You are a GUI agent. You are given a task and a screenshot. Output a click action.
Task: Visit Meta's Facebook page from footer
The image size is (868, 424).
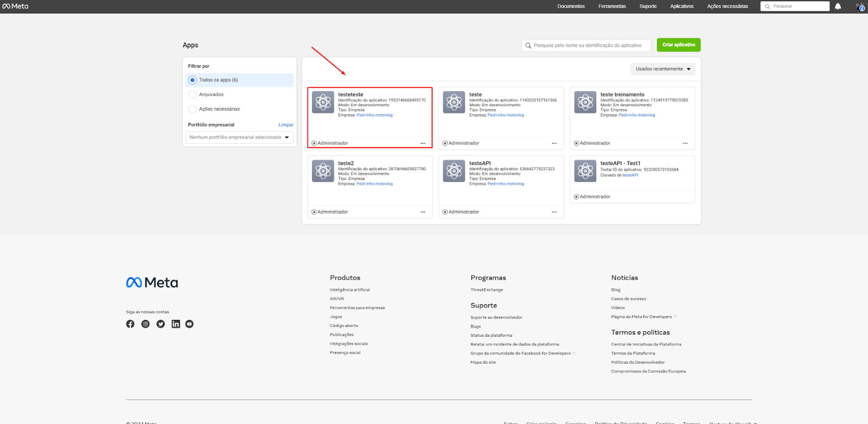[x=130, y=324]
